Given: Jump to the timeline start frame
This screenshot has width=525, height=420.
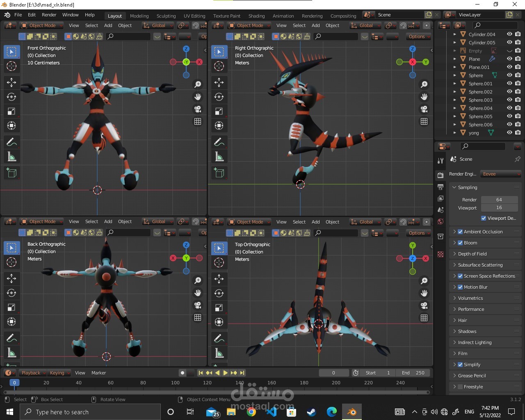Looking at the screenshot, I should [x=201, y=373].
